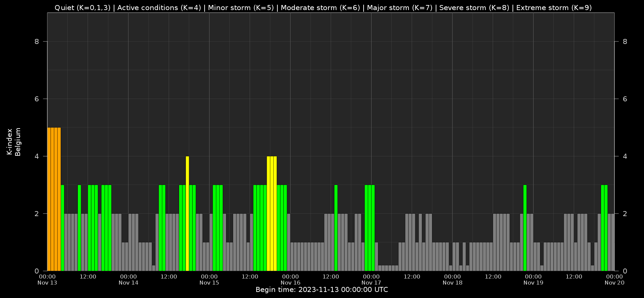This screenshot has height=298, width=644.
Task: Click the '12:00' label between Nov 15 and Nov 16
Action: pos(250,277)
